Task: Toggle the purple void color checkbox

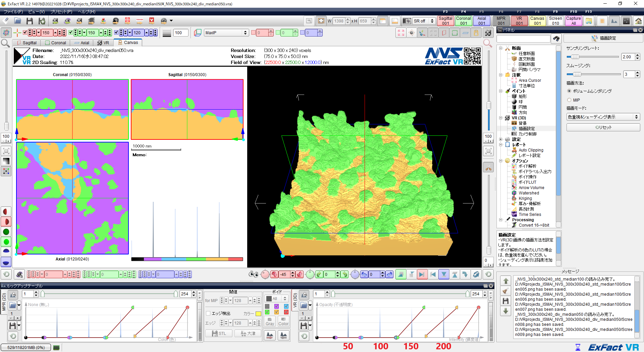Action: (x=276, y=306)
